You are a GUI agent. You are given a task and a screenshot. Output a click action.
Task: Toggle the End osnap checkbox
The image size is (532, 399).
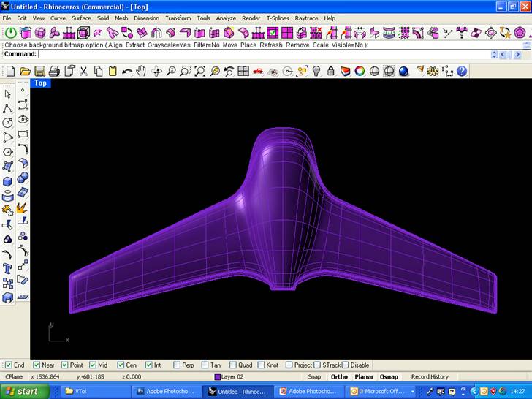9,365
